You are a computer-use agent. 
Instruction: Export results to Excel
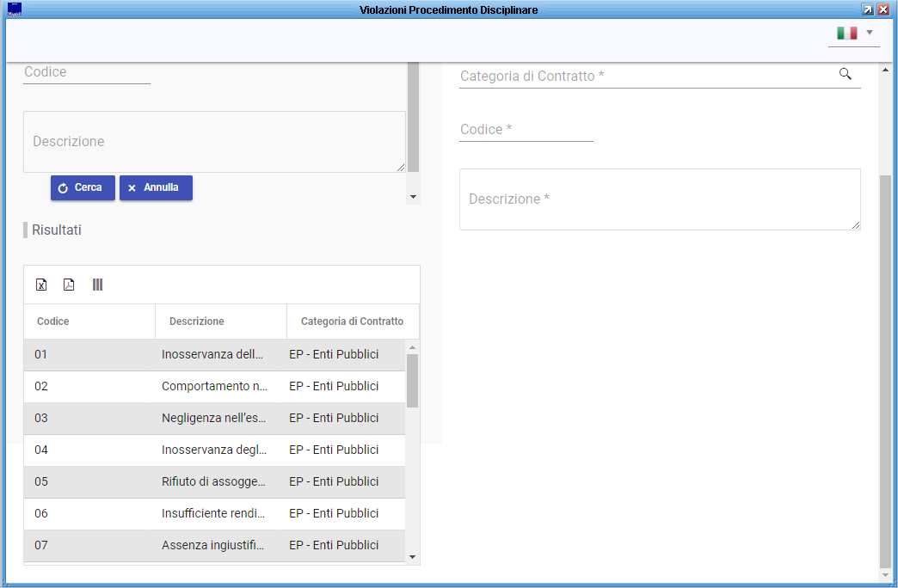click(40, 285)
